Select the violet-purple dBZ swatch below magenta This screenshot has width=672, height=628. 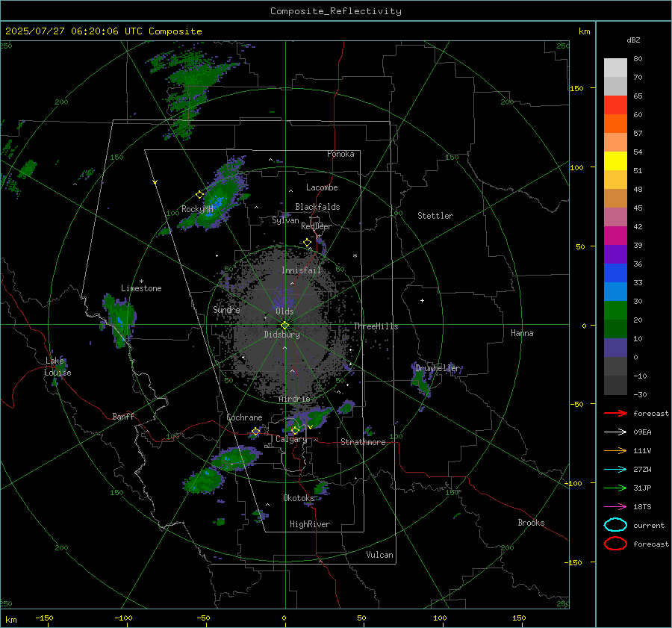tap(615, 254)
